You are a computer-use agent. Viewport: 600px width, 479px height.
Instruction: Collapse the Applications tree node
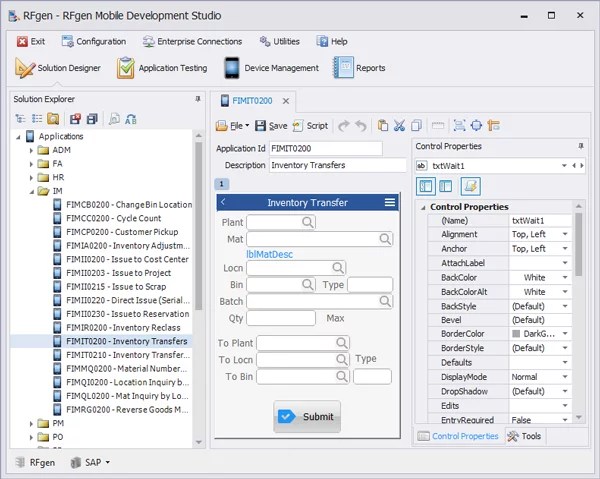tap(18, 137)
